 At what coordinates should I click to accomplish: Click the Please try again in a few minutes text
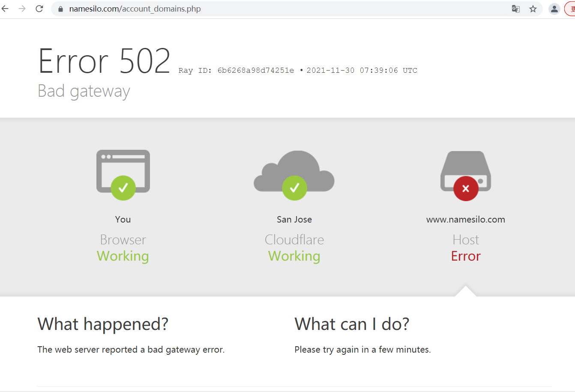pos(362,350)
